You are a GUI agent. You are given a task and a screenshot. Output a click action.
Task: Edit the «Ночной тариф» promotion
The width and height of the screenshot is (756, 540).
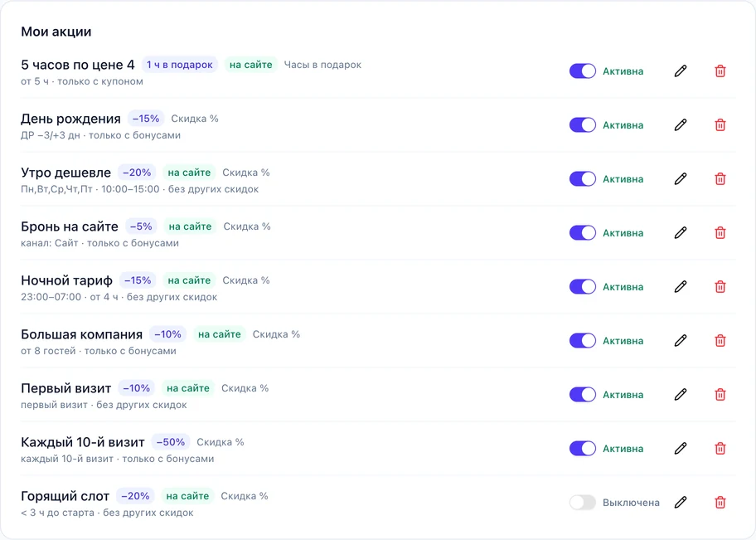pyautogui.click(x=681, y=287)
